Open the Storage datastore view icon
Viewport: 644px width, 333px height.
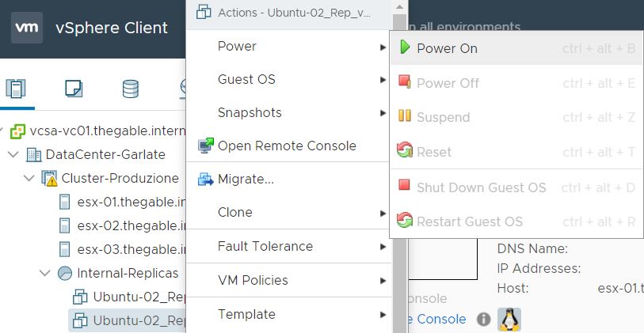[x=130, y=89]
